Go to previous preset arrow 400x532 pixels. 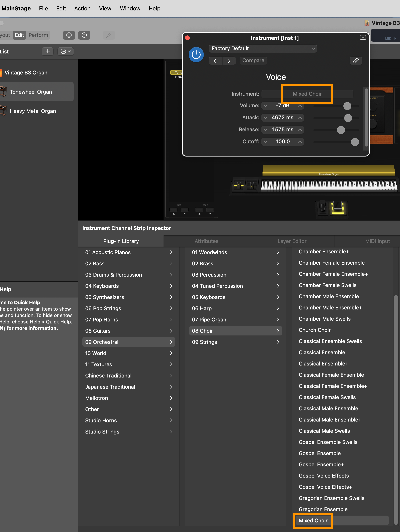pyautogui.click(x=215, y=61)
